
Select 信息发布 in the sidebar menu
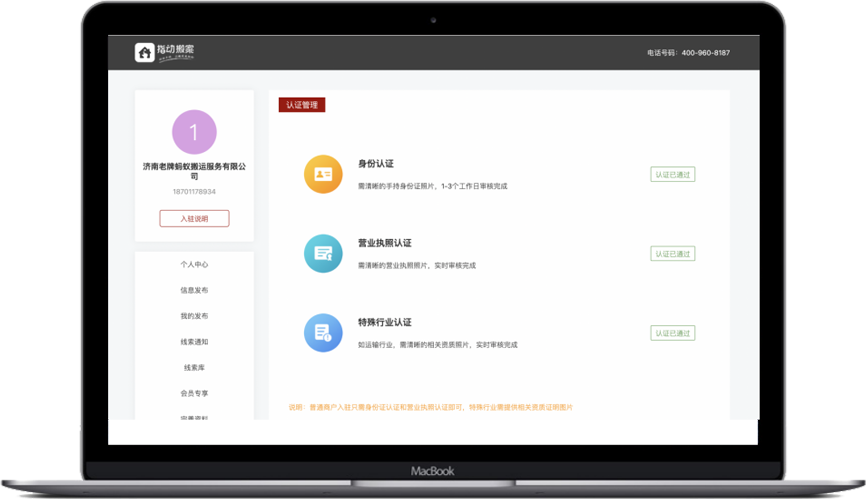[194, 291]
